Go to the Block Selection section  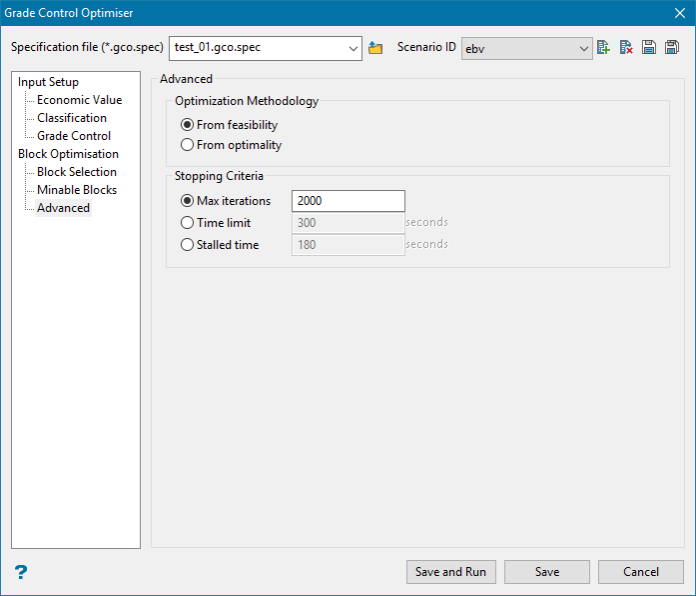77,172
